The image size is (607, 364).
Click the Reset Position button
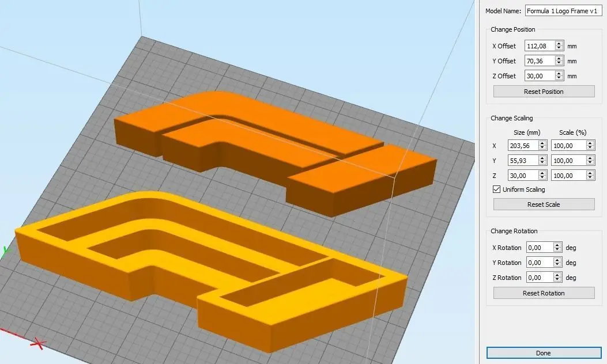pyautogui.click(x=544, y=92)
